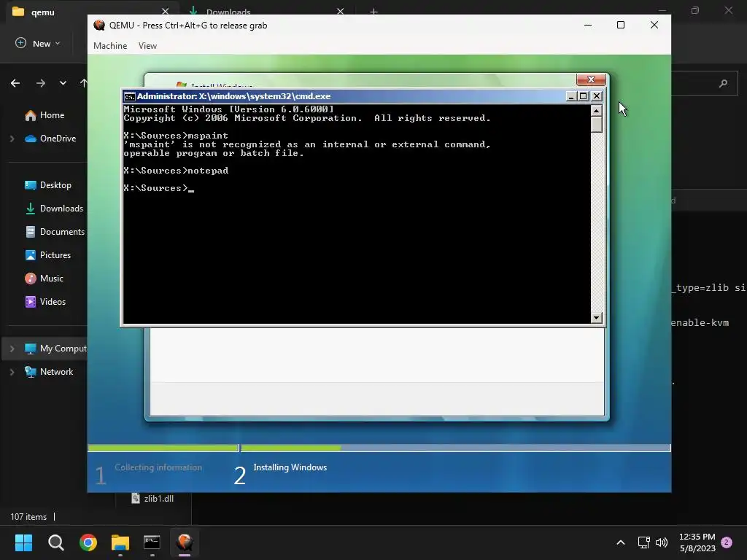747x560 pixels.
Task: Open OneDrive in Explorer sidebar
Action: [x=58, y=139]
